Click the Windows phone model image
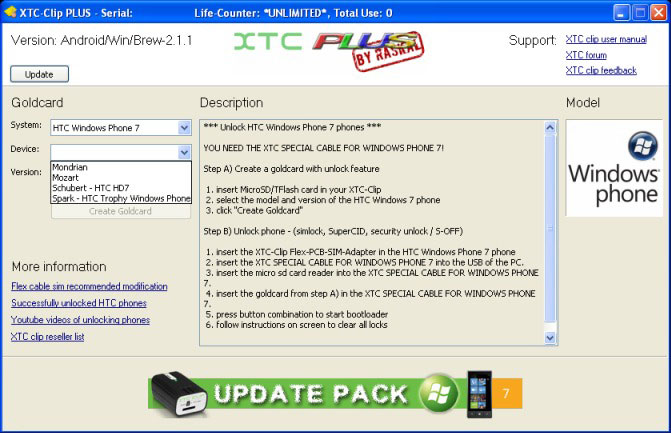 point(614,168)
